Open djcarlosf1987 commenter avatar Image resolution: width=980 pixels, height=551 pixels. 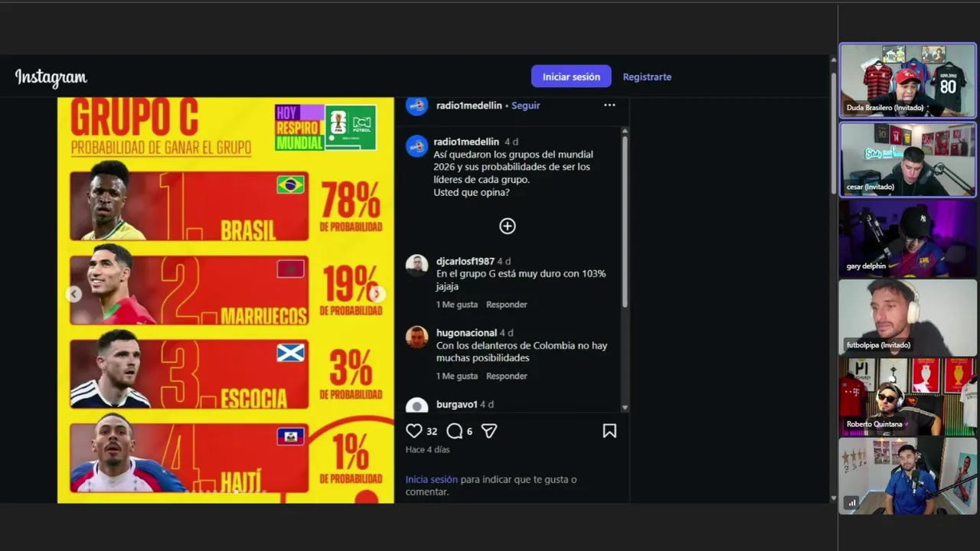click(x=416, y=266)
